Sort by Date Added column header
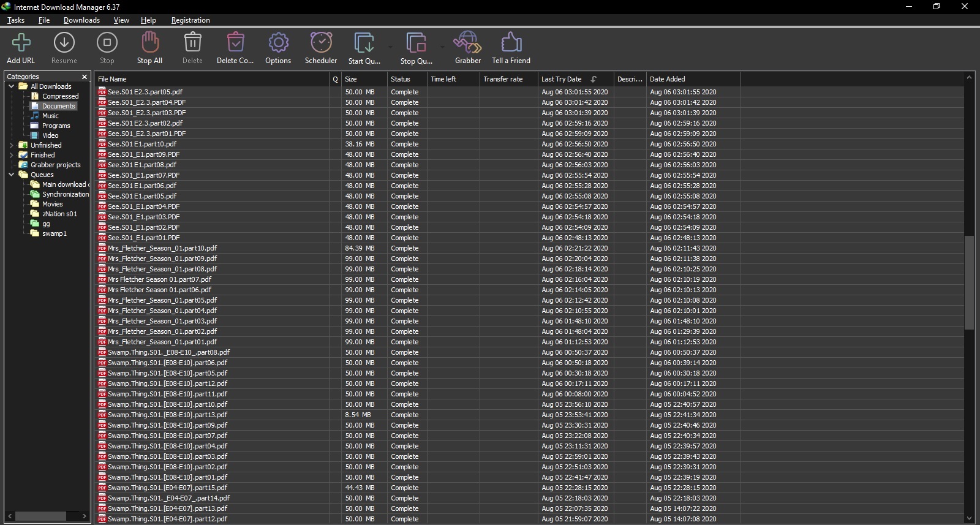Screen dimensions: 980x525 693,79
